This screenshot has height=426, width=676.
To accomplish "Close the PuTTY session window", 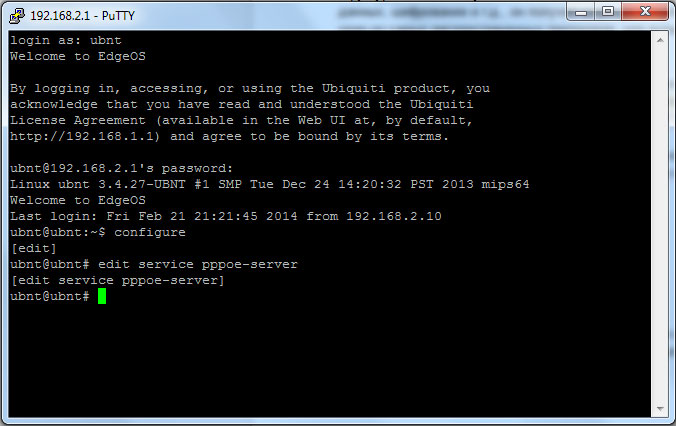I will point(645,11).
